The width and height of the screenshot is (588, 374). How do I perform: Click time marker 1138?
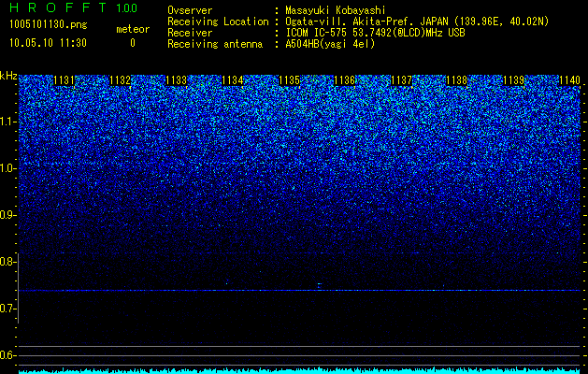pos(457,80)
